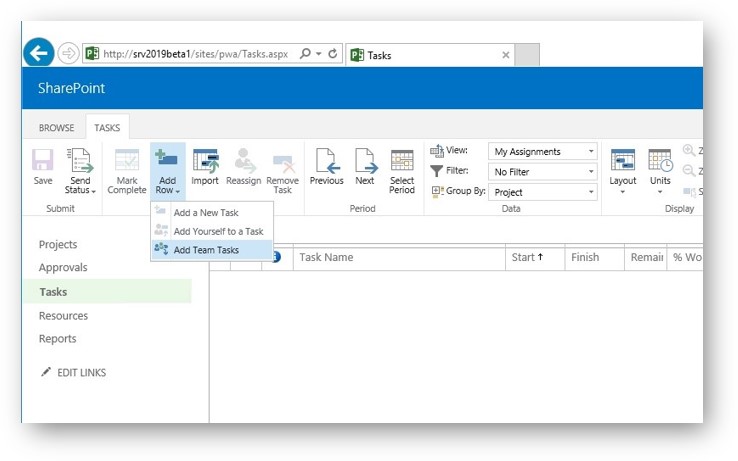Select the TASKS ribbon tab

pos(107,128)
